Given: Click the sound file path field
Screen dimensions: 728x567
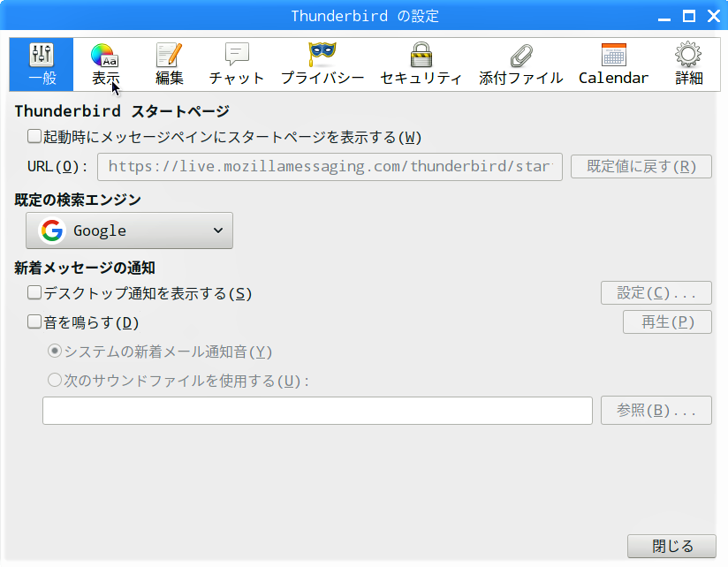Looking at the screenshot, I should tap(317, 411).
